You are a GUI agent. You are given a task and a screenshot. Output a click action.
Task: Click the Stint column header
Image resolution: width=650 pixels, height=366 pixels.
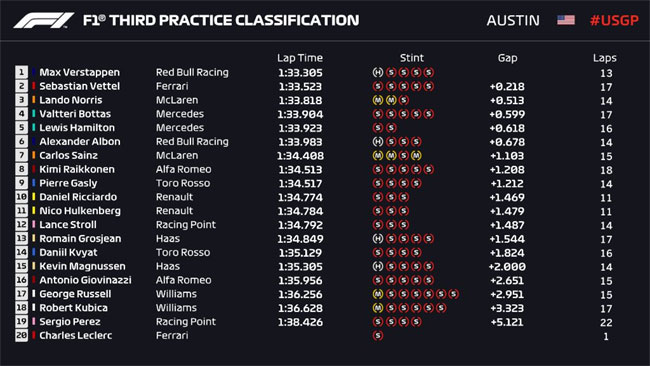coord(412,58)
